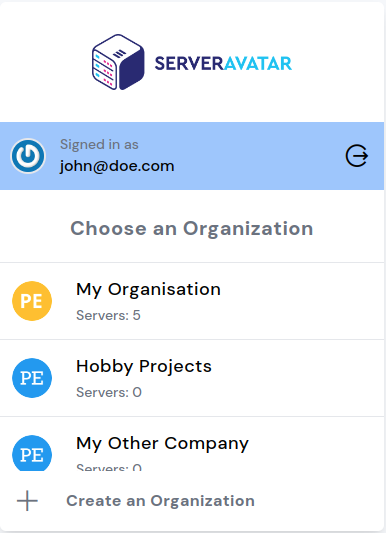Click the plus icon to create organization
Image resolution: width=386 pixels, height=533 pixels.
(x=27, y=501)
